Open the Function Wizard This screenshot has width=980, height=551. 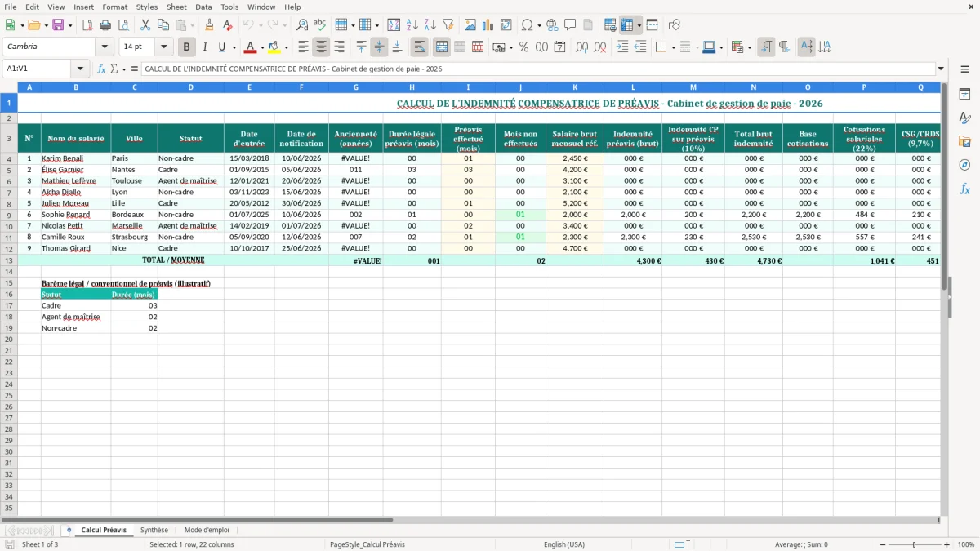[101, 69]
